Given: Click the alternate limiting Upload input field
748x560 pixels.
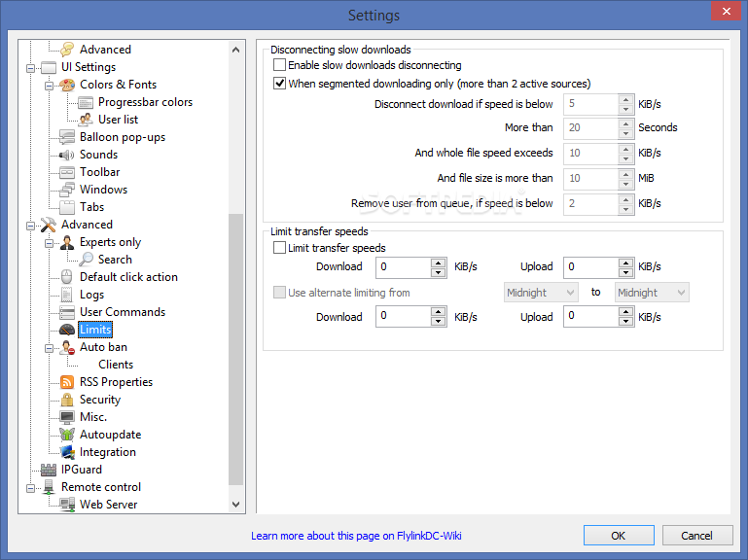Looking at the screenshot, I should [591, 317].
